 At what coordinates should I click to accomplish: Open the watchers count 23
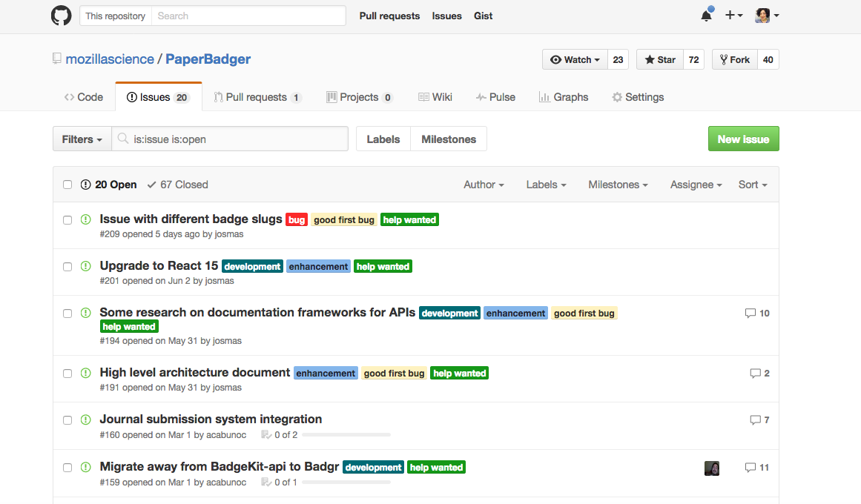tap(618, 59)
